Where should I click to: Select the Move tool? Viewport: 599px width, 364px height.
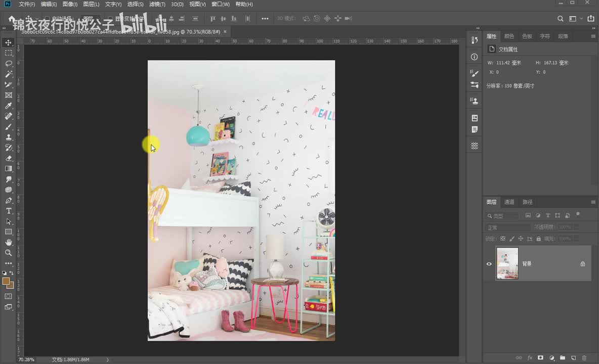click(x=9, y=42)
